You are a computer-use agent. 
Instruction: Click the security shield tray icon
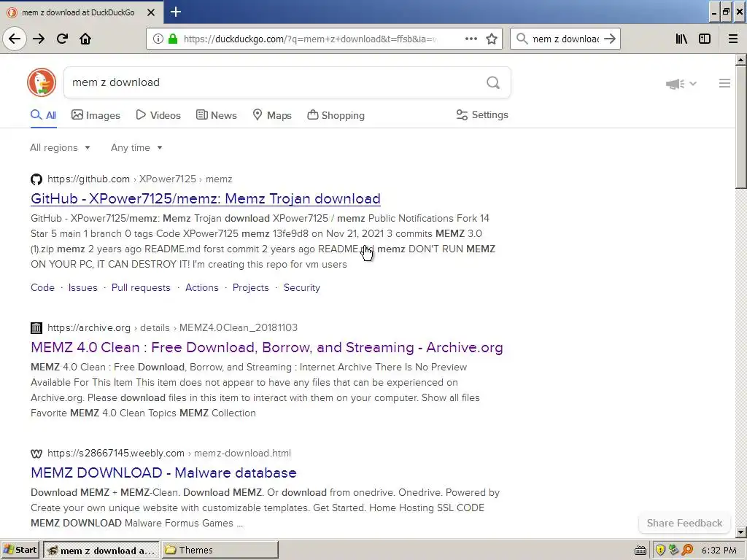tap(660, 550)
